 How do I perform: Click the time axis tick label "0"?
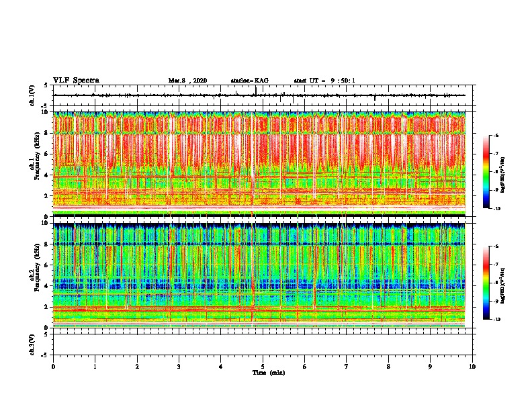[x=53, y=367]
